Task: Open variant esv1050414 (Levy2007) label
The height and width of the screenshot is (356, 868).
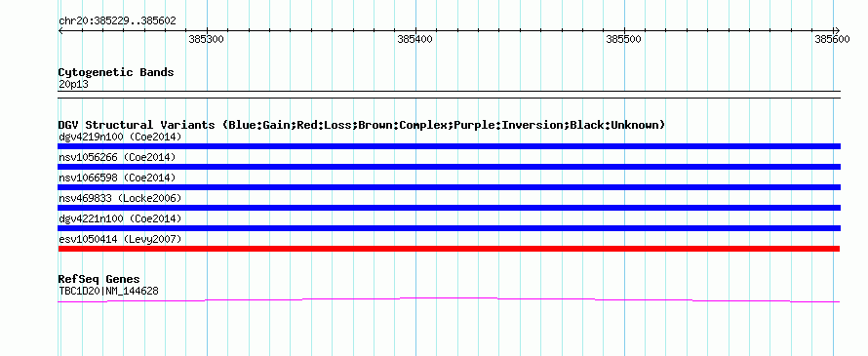Action: click(x=120, y=239)
